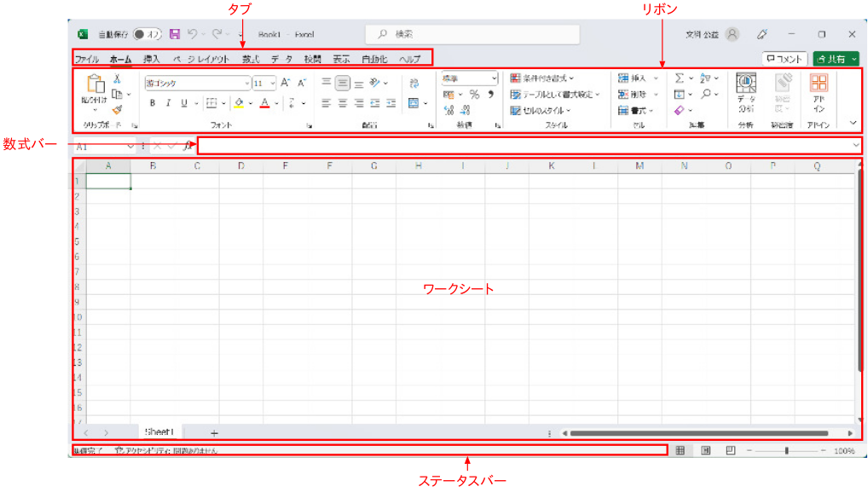This screenshot has height=492, width=868.
Task: Open the 数式 ribbon tab
Action: pos(250,59)
